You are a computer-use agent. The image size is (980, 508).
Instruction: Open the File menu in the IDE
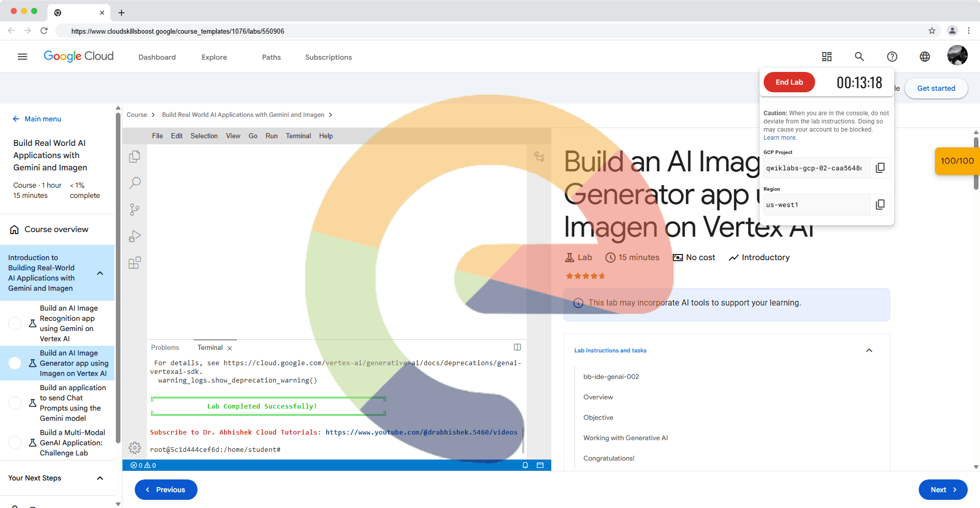tap(157, 136)
